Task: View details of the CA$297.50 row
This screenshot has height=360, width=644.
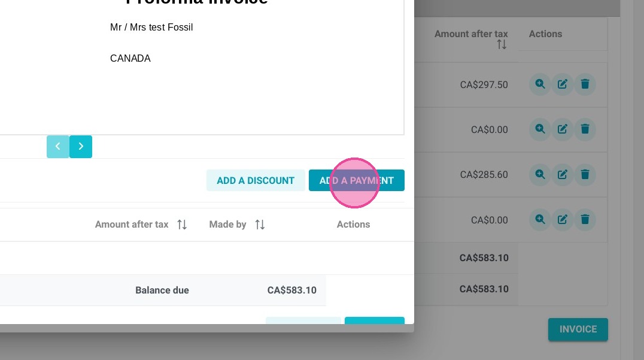Action: [540, 84]
